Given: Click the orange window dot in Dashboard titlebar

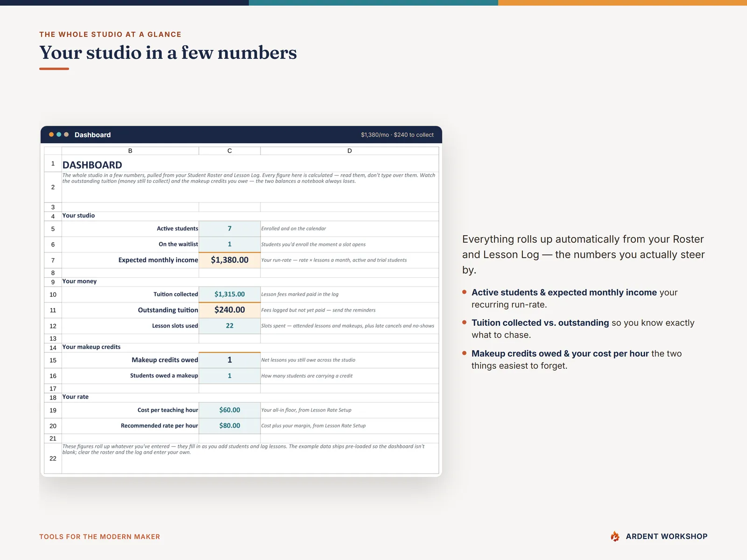Looking at the screenshot, I should click(51, 134).
